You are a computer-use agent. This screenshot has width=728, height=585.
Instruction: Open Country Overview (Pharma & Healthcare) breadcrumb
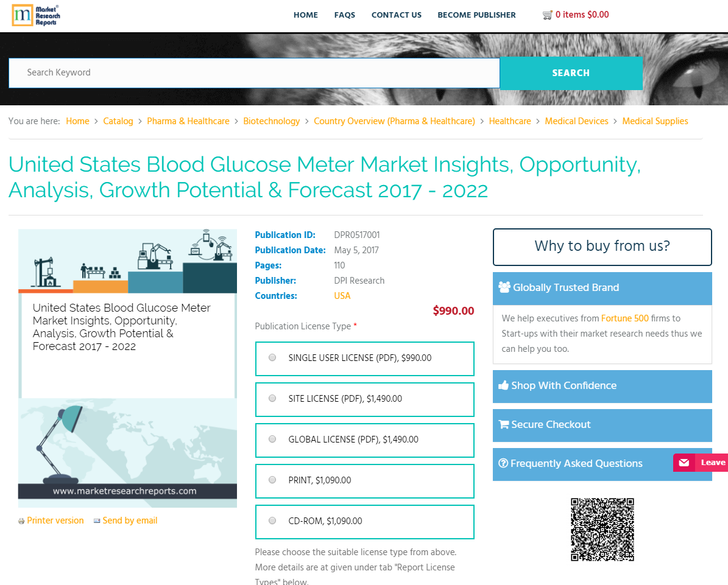(394, 121)
